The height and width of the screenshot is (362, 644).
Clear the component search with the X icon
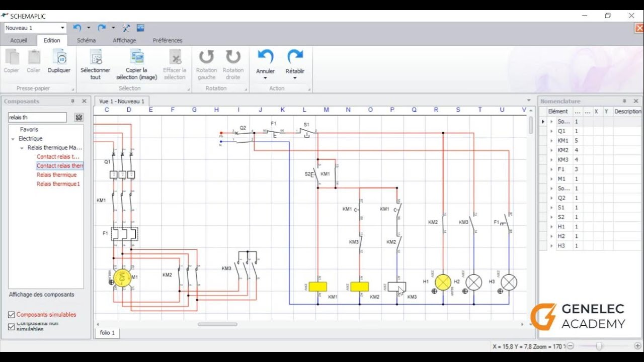click(78, 117)
